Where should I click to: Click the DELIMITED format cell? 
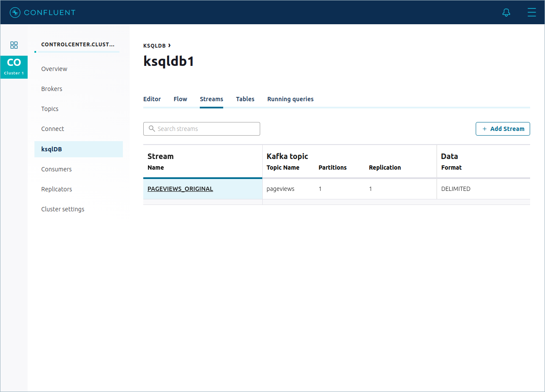pyautogui.click(x=456, y=189)
